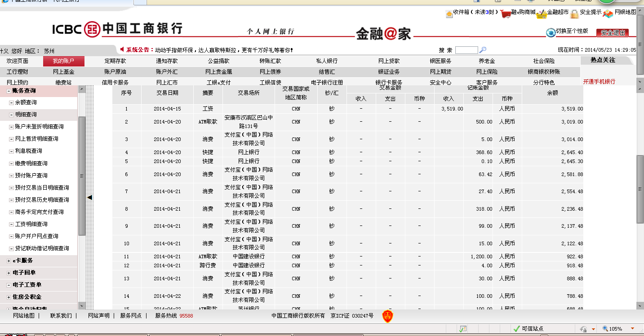Expand the e卡服务 section
The height and width of the screenshot is (336, 644).
click(x=9, y=261)
